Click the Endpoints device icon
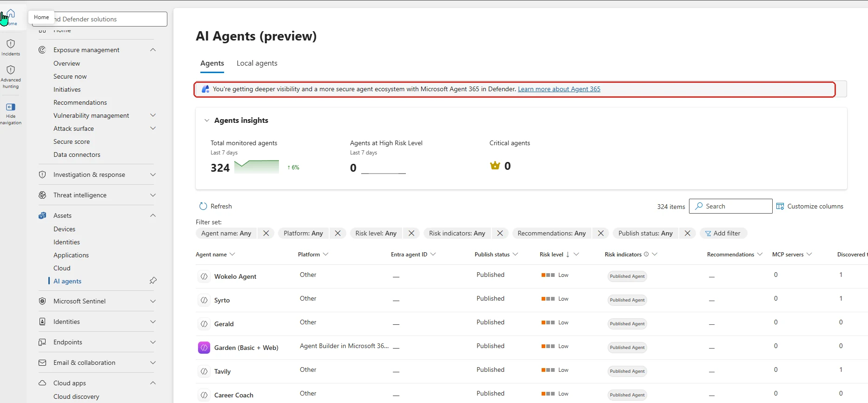Screen dimensions: 868x403 tap(42, 342)
